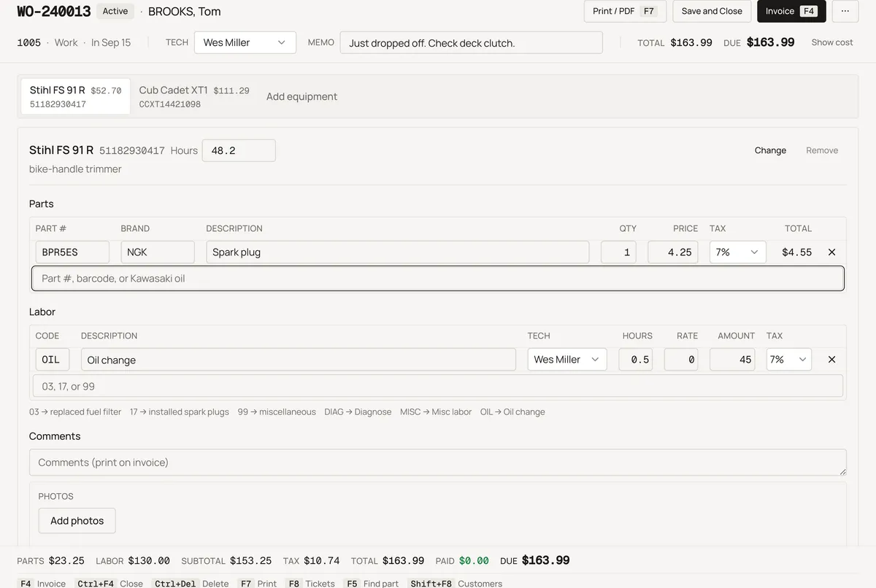This screenshot has height=588, width=876.
Task: Open the more options ellipsis menu
Action: (x=845, y=11)
